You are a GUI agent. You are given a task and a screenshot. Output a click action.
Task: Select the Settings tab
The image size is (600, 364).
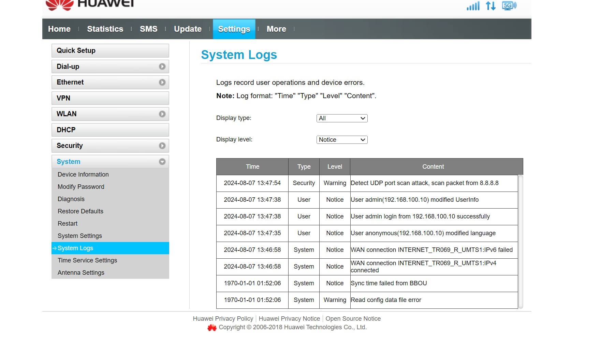point(234,29)
